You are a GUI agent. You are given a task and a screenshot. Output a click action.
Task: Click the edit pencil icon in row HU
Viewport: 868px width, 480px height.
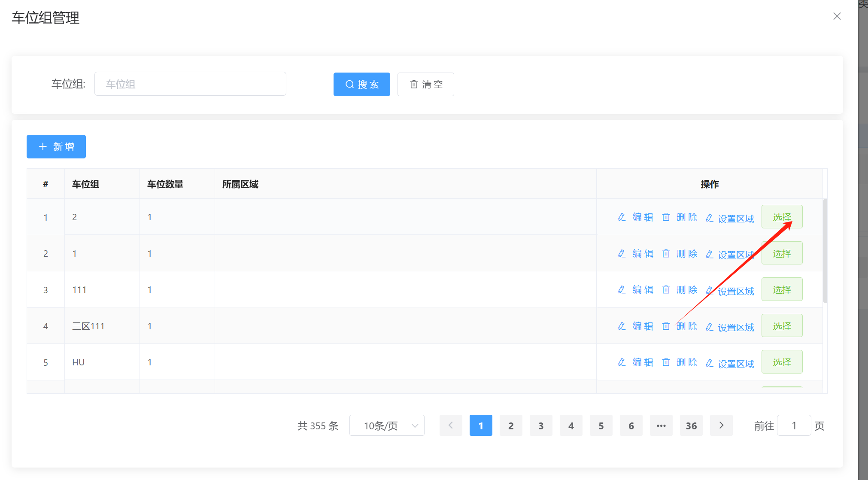coord(622,362)
